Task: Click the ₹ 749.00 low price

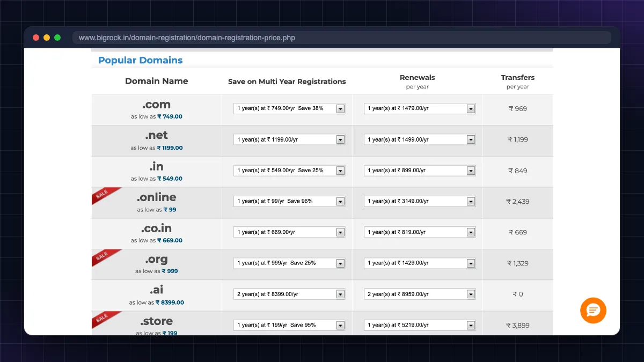Action: tap(170, 116)
